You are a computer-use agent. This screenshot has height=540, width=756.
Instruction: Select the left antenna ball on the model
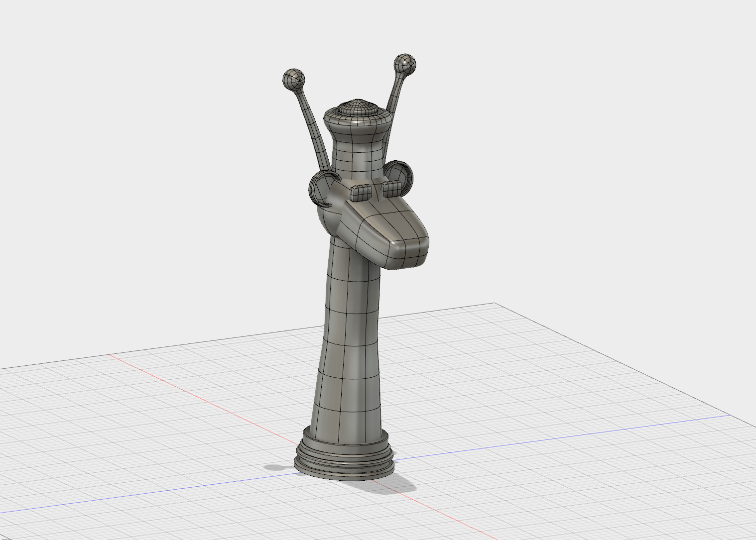click(293, 80)
